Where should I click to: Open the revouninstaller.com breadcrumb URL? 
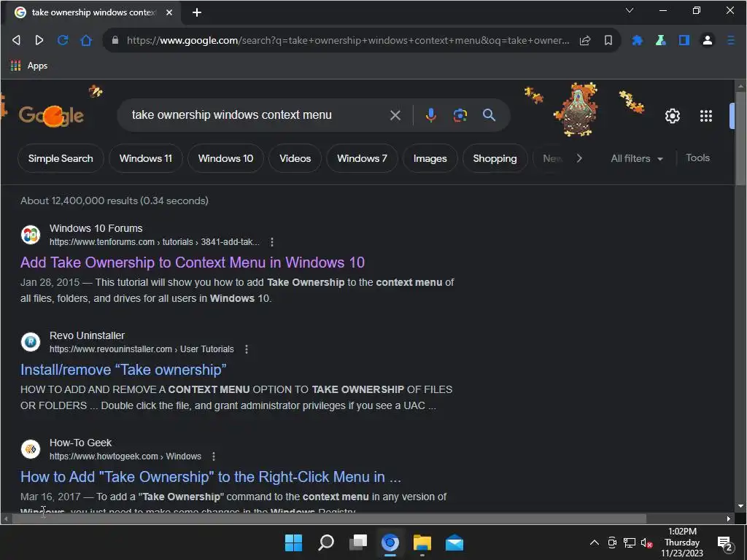tap(142, 349)
